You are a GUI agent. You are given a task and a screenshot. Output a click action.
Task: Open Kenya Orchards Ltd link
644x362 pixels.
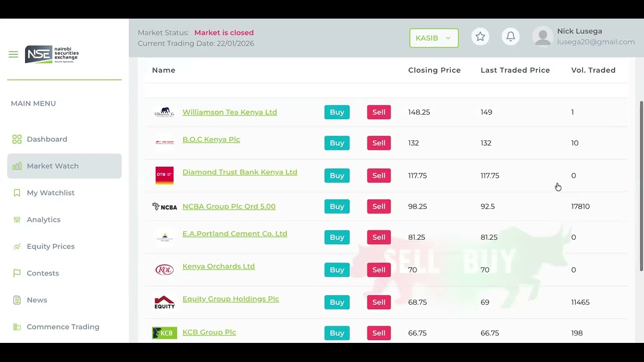tap(218, 266)
